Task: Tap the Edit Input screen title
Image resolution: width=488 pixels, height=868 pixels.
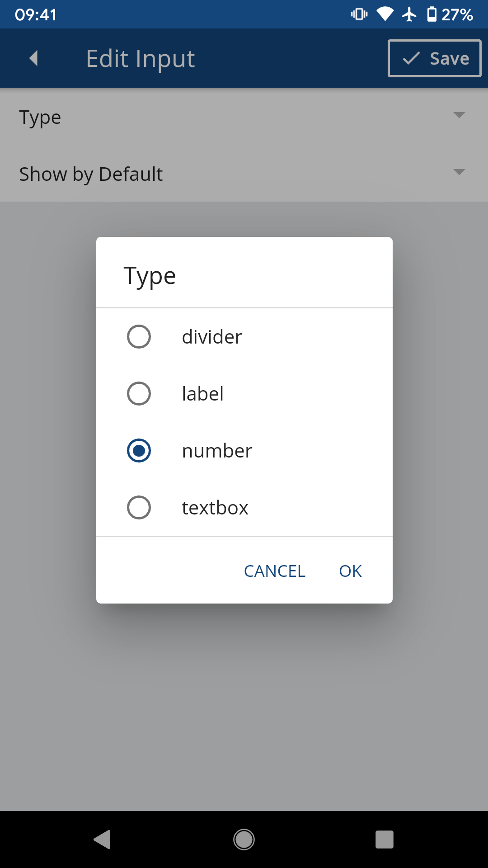Action: point(141,59)
